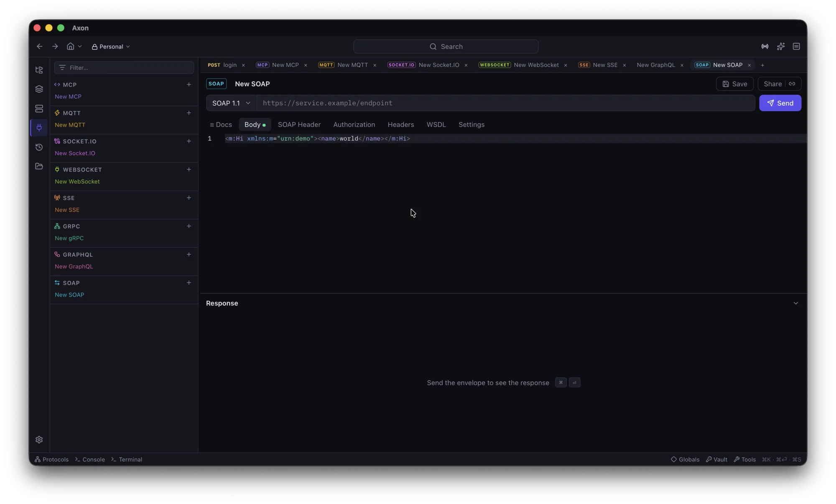Go back with the left arrow
The image size is (836, 504).
pyautogui.click(x=40, y=46)
